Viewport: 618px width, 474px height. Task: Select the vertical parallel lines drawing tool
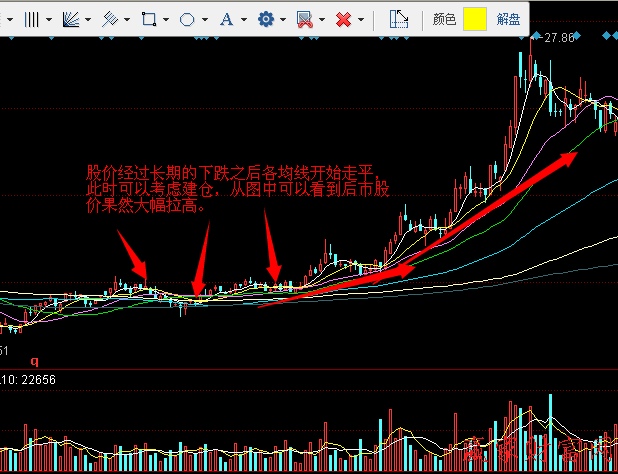[x=32, y=19]
